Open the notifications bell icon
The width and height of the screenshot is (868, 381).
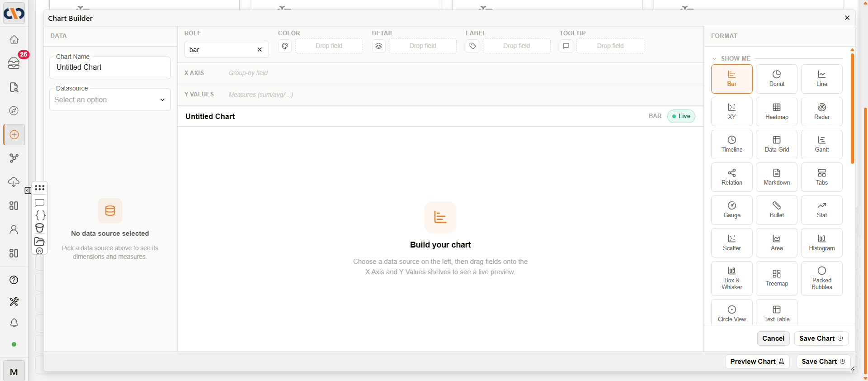tap(14, 323)
